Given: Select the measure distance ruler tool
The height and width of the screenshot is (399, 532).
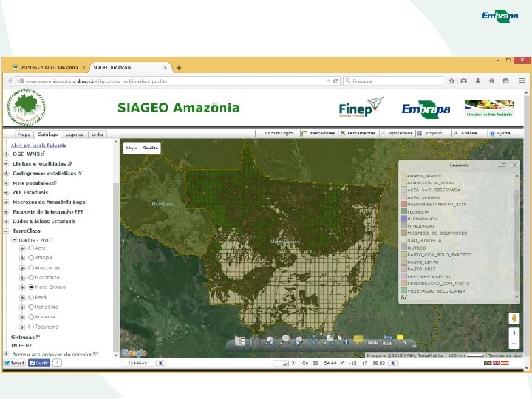Looking at the screenshot, I should [x=372, y=343].
